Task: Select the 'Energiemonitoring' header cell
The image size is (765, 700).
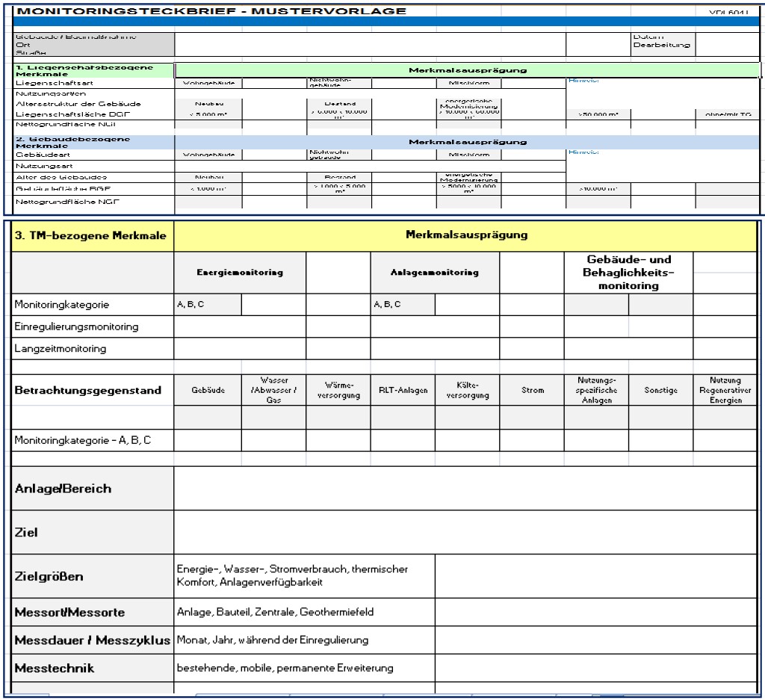Action: coord(240,273)
